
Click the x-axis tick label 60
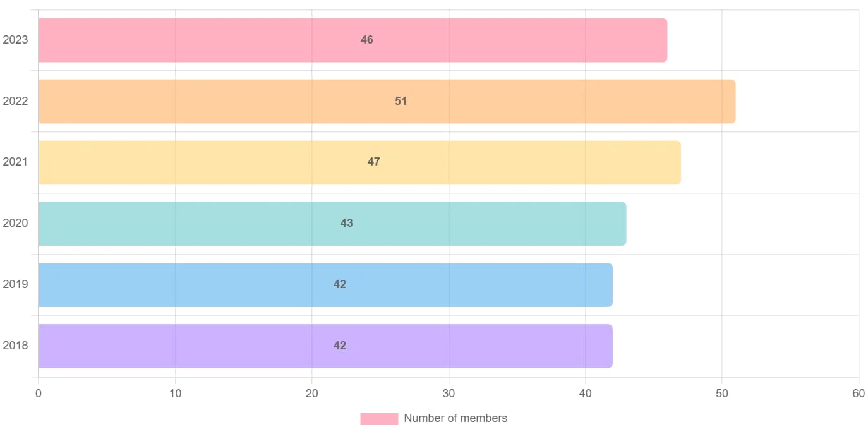click(x=858, y=394)
